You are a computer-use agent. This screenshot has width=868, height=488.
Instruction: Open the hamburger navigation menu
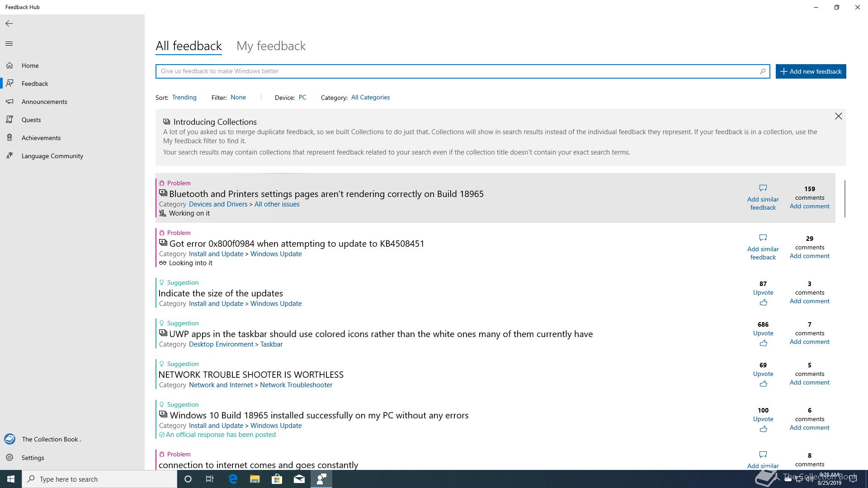pos(9,44)
